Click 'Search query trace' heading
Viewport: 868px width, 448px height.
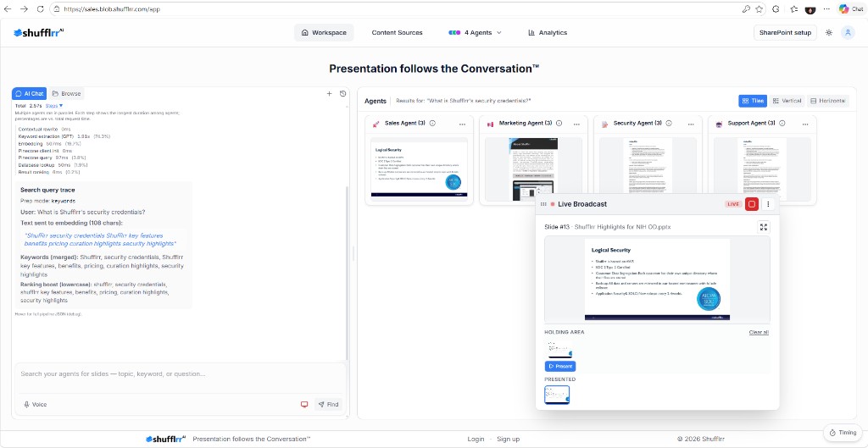pyautogui.click(x=47, y=190)
